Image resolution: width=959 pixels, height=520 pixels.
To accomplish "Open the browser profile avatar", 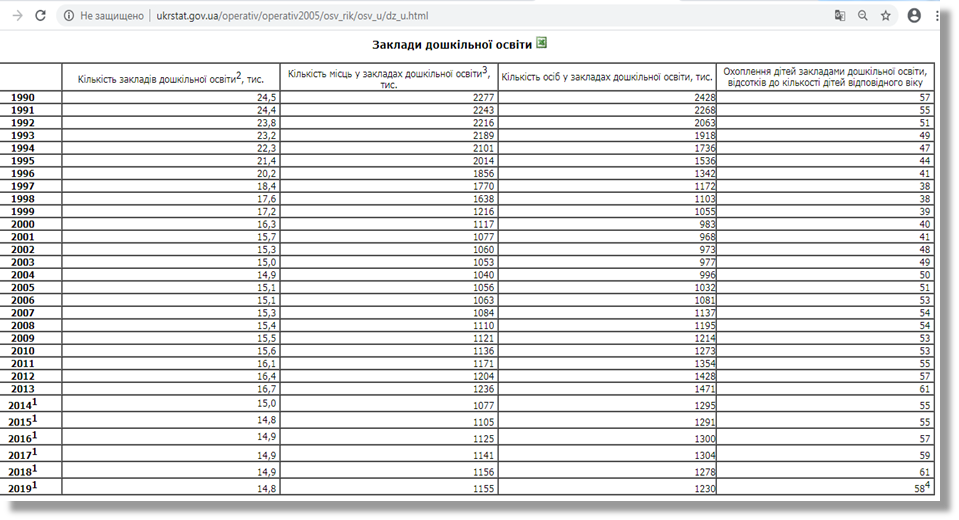I will 914,16.
